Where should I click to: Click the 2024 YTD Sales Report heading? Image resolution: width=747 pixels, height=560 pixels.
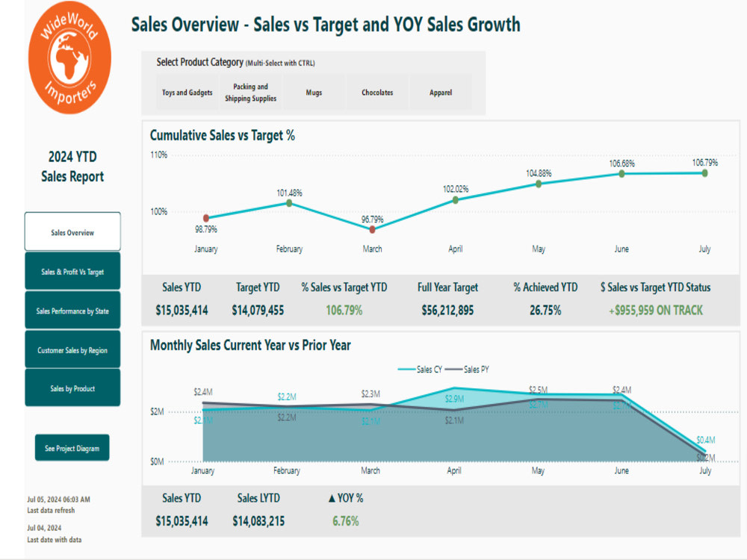(x=72, y=167)
